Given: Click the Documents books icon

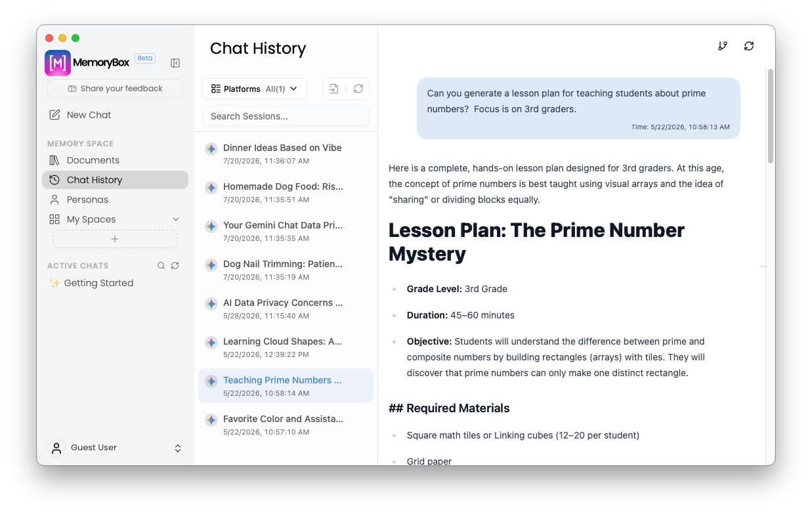Looking at the screenshot, I should click(54, 160).
